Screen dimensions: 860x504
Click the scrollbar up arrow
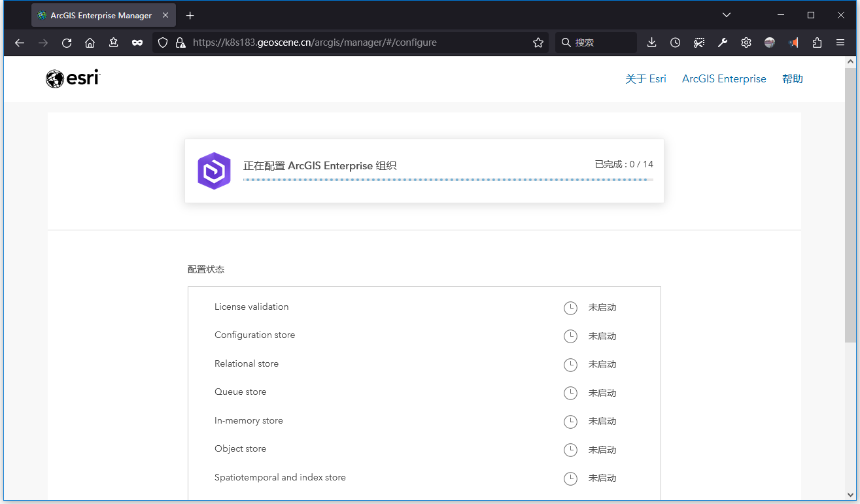pyautogui.click(x=850, y=61)
